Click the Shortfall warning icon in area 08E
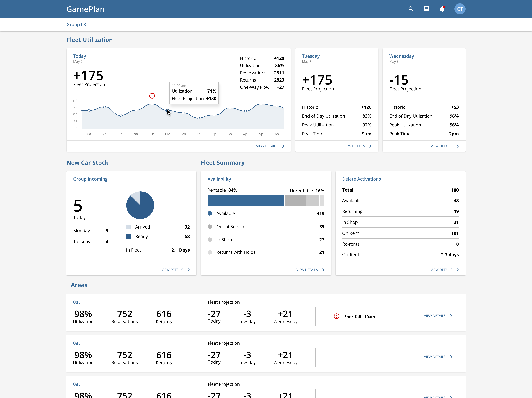This screenshot has height=398, width=532. pyautogui.click(x=337, y=316)
